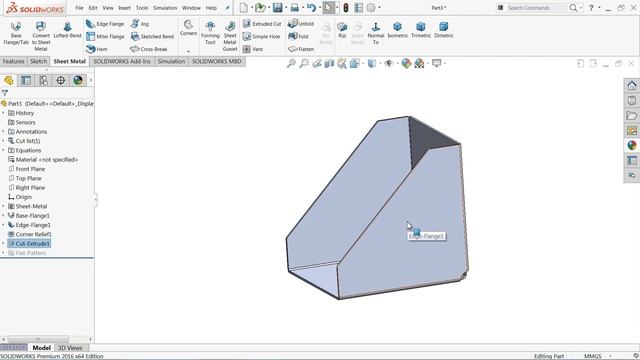This screenshot has height=360, width=640.
Task: Open the Corners tool
Action: point(188,28)
